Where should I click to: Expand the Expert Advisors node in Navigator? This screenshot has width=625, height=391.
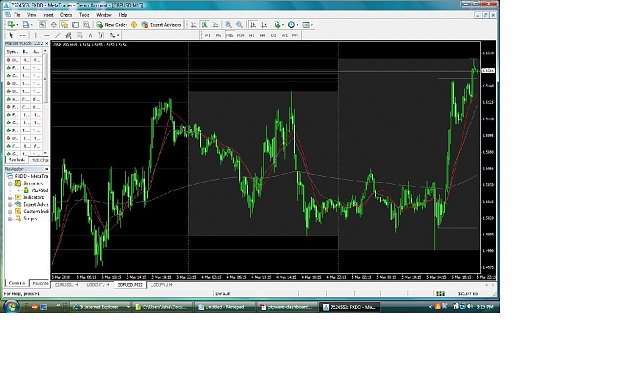[10, 204]
